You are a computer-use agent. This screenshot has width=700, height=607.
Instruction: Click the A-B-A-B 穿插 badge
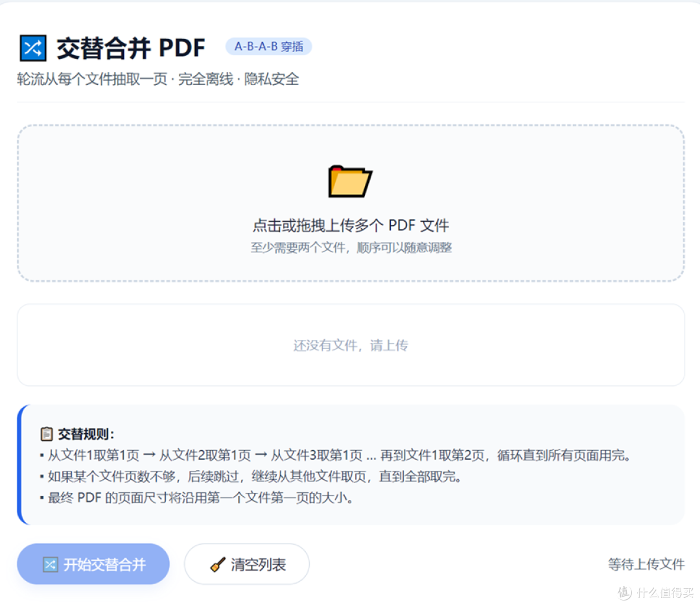[269, 47]
